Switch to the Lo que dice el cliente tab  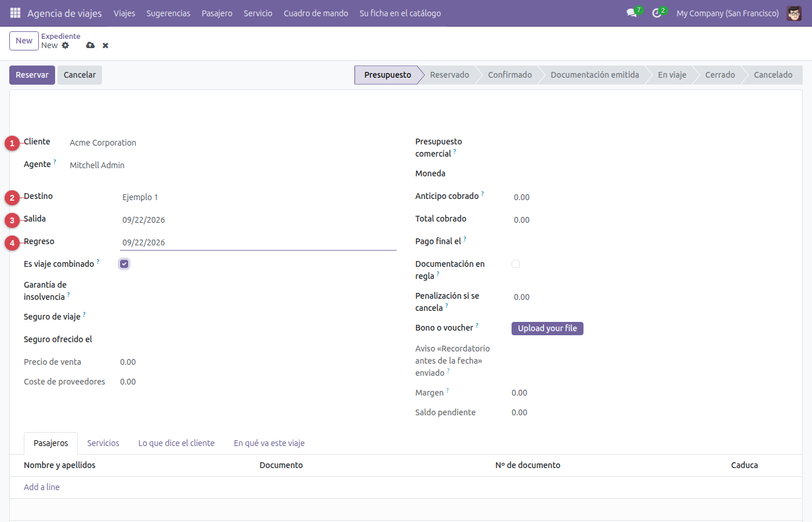(176, 443)
